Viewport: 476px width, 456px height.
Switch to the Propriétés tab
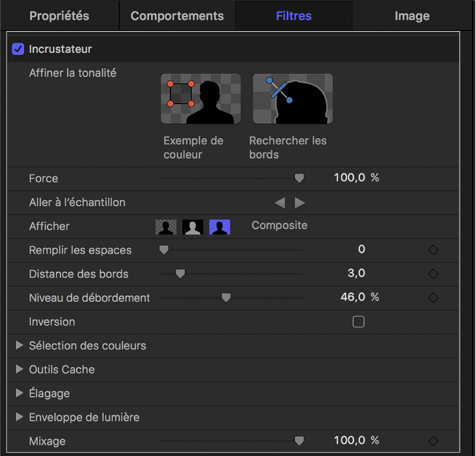point(59,15)
